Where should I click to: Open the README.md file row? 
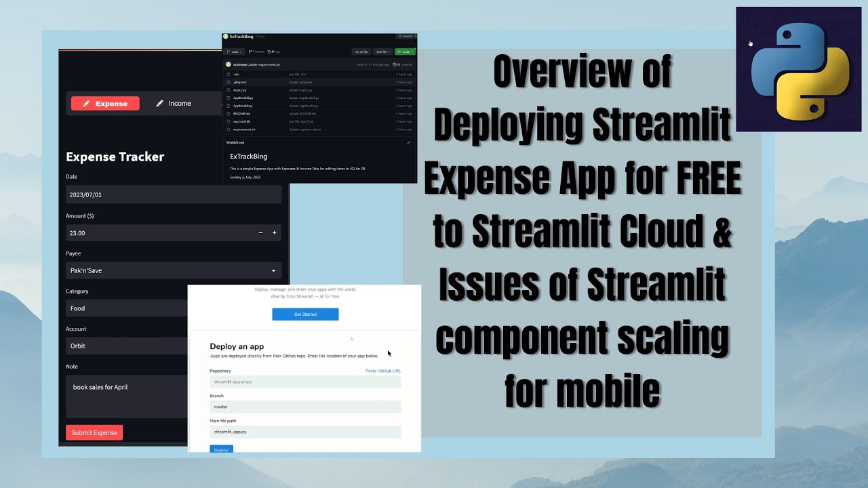(x=319, y=114)
